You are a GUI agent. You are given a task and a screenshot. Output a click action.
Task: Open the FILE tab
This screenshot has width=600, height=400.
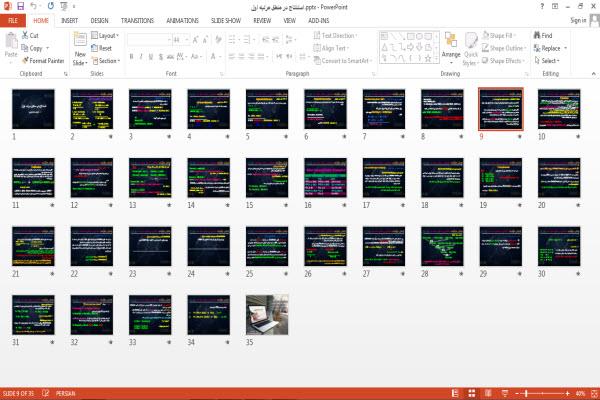(13, 20)
